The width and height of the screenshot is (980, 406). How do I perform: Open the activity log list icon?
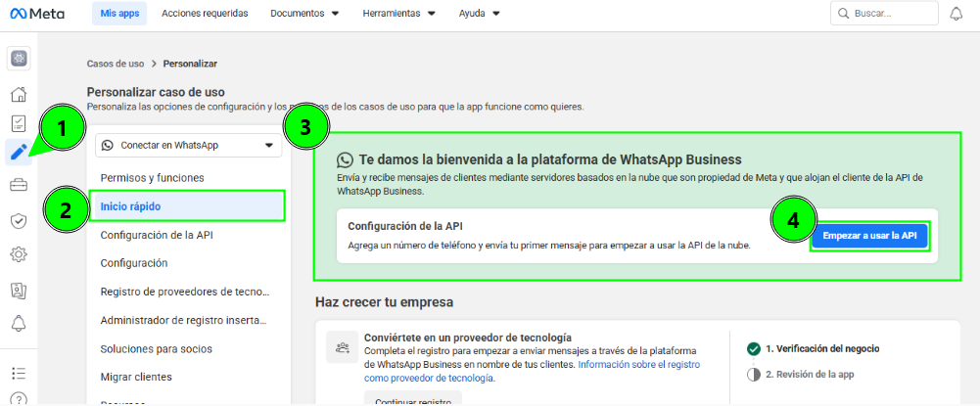(19, 373)
